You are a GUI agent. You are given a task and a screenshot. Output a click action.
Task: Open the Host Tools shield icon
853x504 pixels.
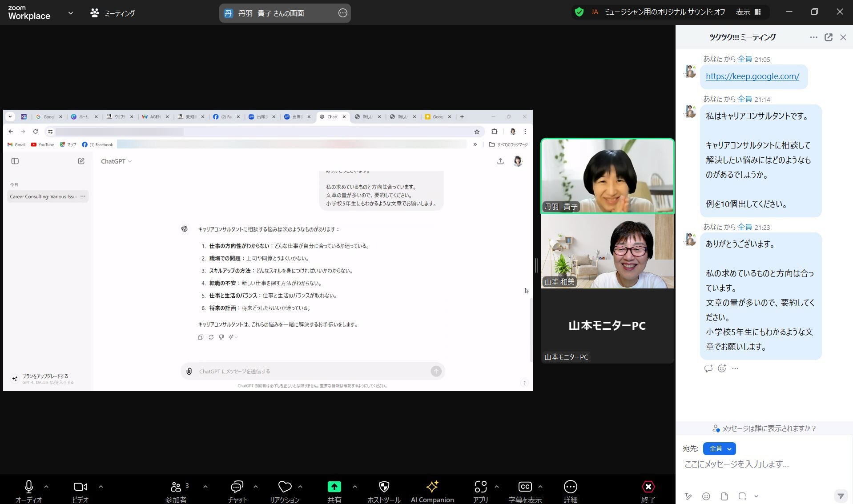click(384, 487)
